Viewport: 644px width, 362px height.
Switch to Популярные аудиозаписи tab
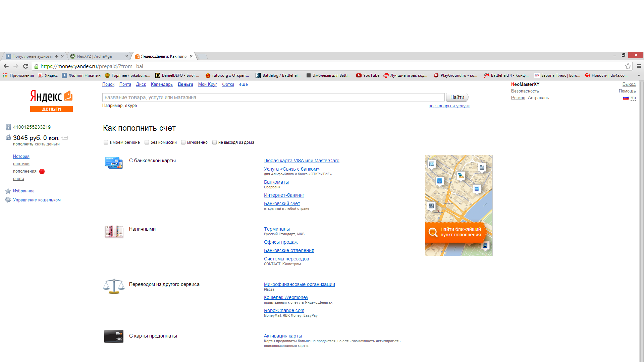[32, 56]
